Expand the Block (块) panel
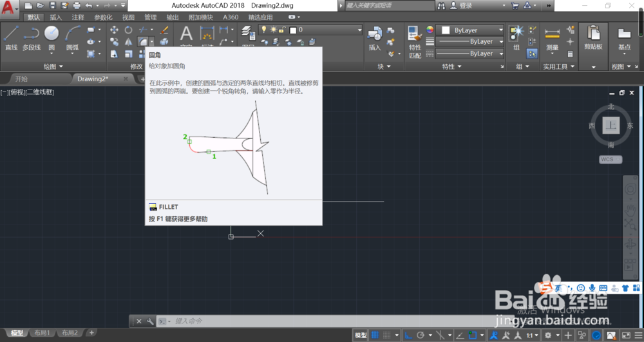 pyautogui.click(x=384, y=66)
